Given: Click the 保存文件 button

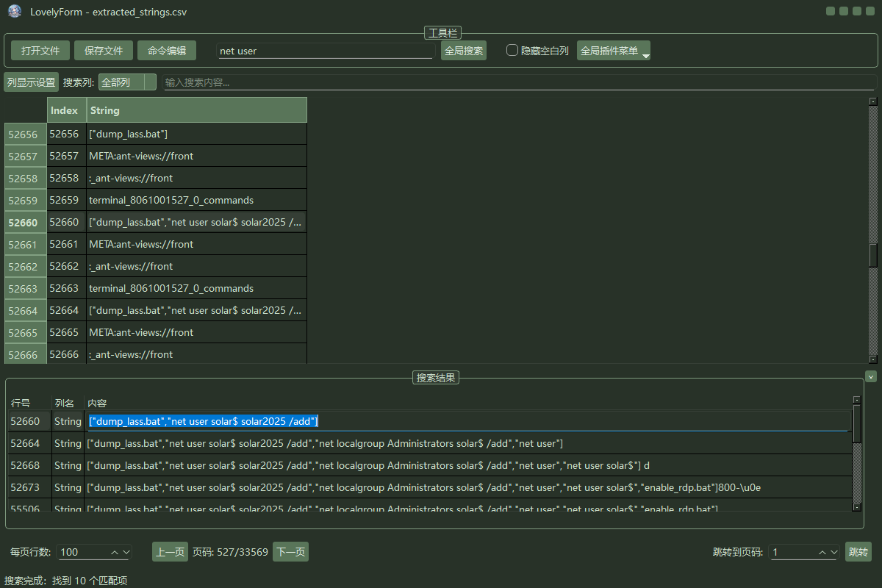Looking at the screenshot, I should [x=104, y=51].
